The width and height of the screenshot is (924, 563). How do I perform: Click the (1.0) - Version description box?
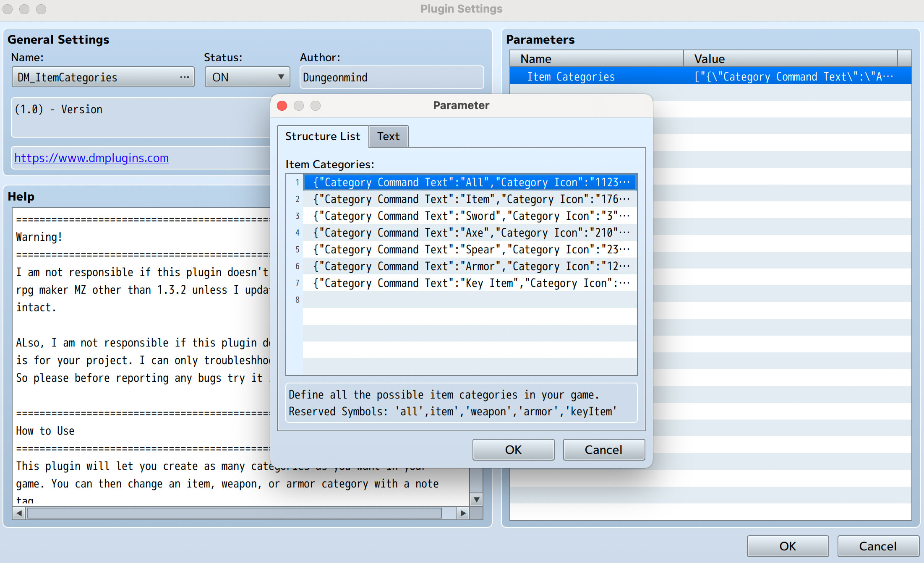(141, 117)
